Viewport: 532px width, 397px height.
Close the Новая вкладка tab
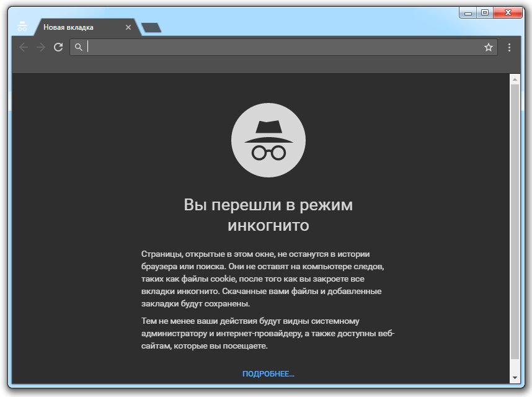(128, 27)
